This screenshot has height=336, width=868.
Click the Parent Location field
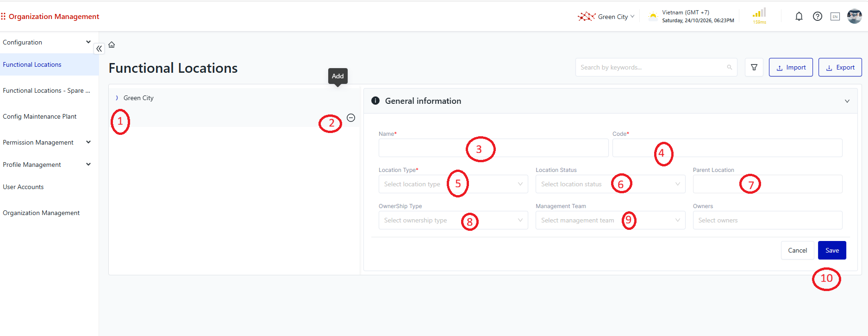coord(768,184)
